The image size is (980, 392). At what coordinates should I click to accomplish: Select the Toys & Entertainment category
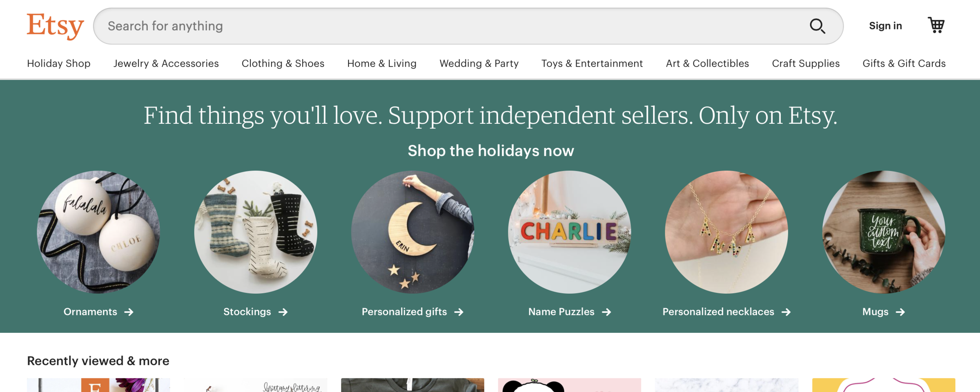point(592,63)
